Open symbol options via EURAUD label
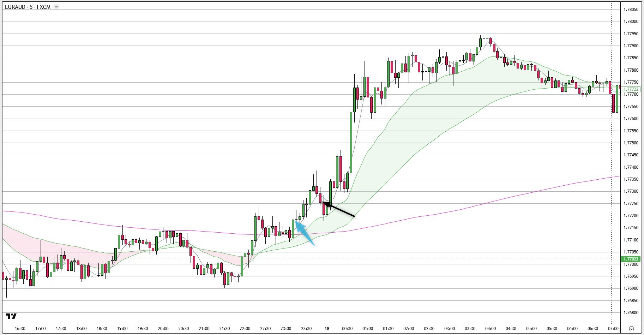This screenshot has width=644, height=335. [x=15, y=6]
